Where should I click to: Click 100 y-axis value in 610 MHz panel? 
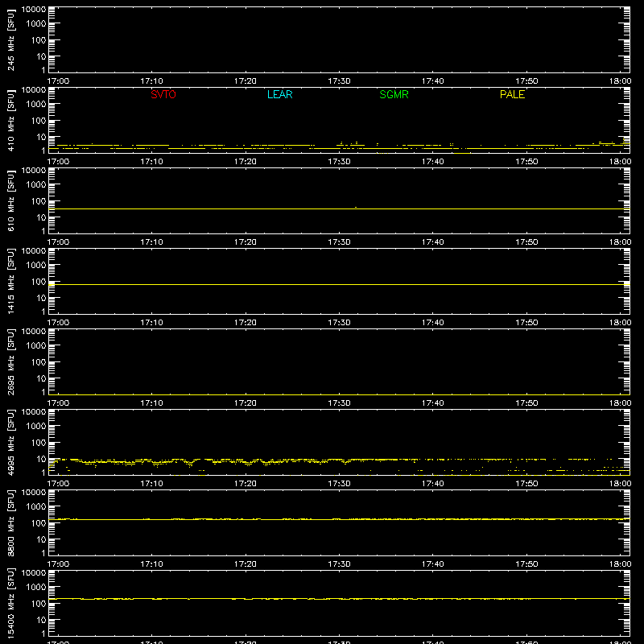click(39, 201)
